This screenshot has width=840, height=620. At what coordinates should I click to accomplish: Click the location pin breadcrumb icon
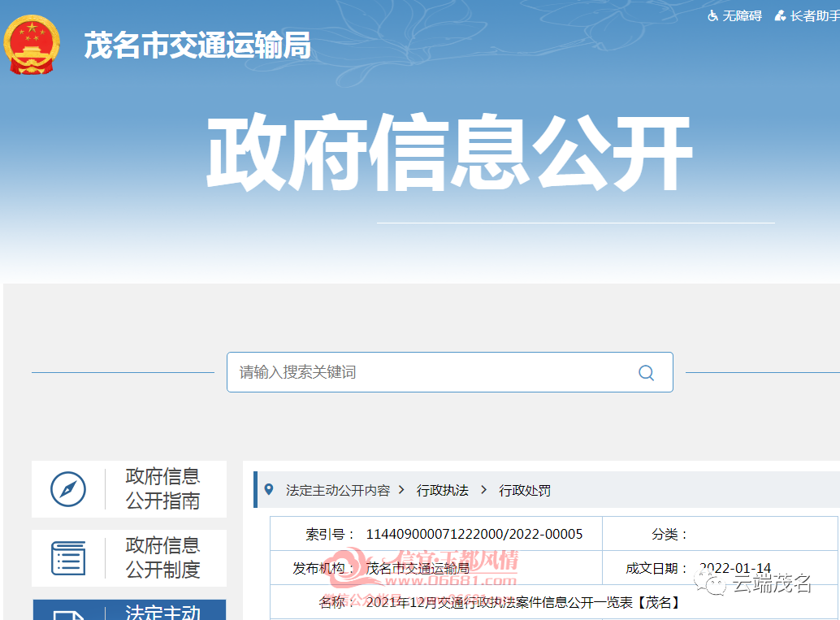coord(269,489)
